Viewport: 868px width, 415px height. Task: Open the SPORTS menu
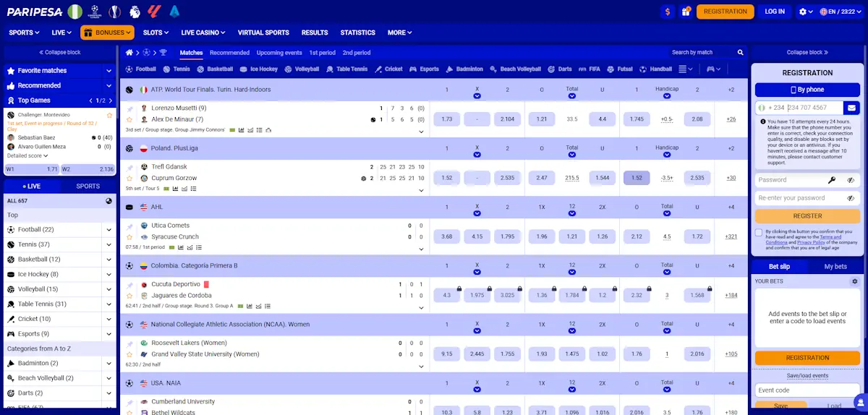25,33
